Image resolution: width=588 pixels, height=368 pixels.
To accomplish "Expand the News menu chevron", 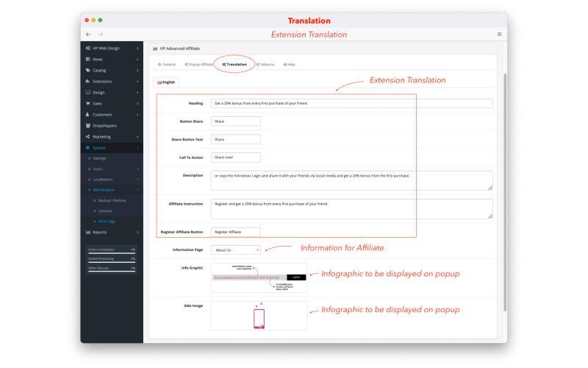I will tap(137, 60).
